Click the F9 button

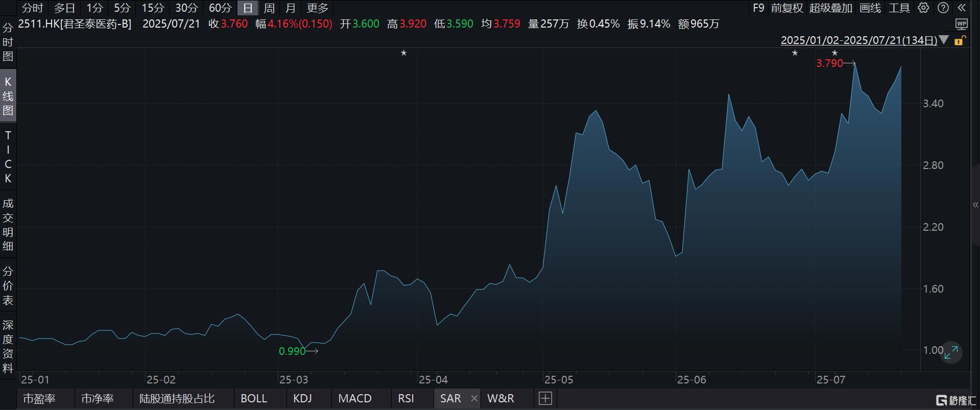(x=758, y=8)
